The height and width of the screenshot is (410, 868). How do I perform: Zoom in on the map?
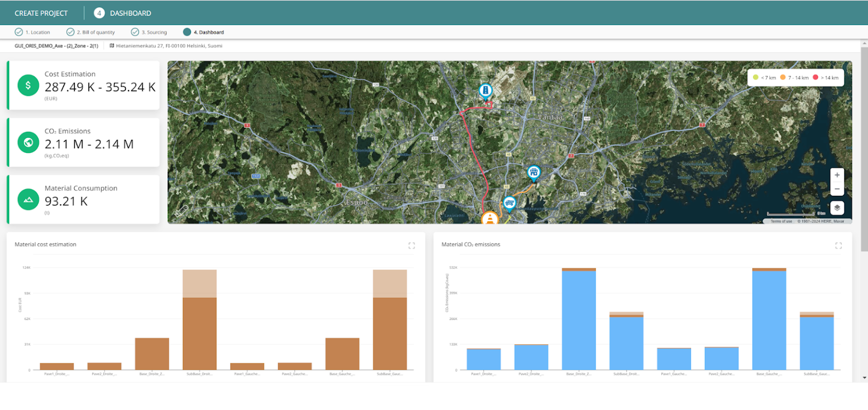click(x=837, y=175)
